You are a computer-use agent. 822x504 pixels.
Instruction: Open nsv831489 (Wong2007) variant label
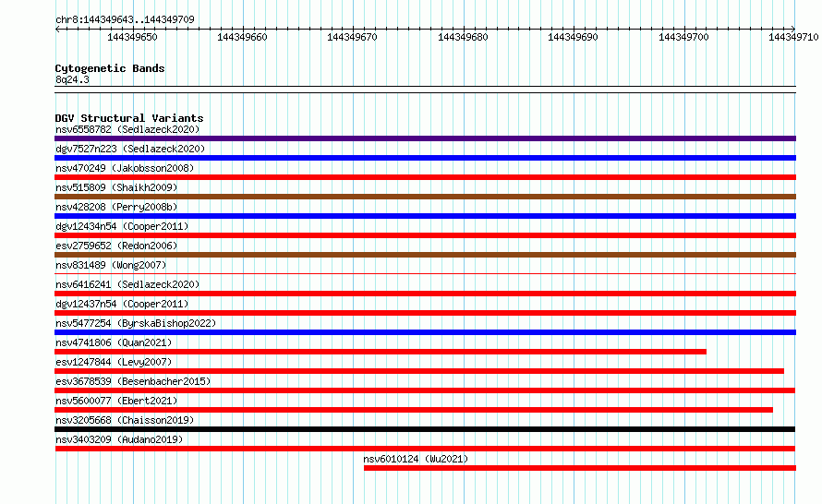coord(111,265)
